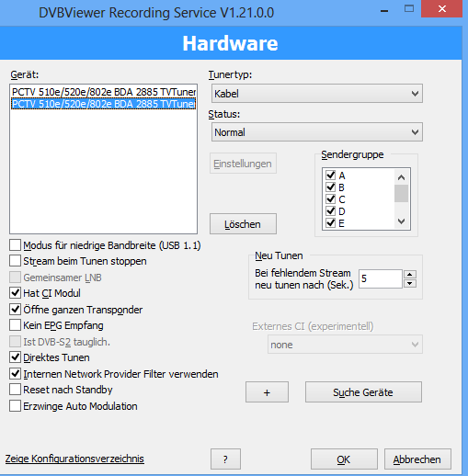Open the Zeige Konfigurationsverzeichnis link
The width and height of the screenshot is (468, 476).
coord(74,459)
